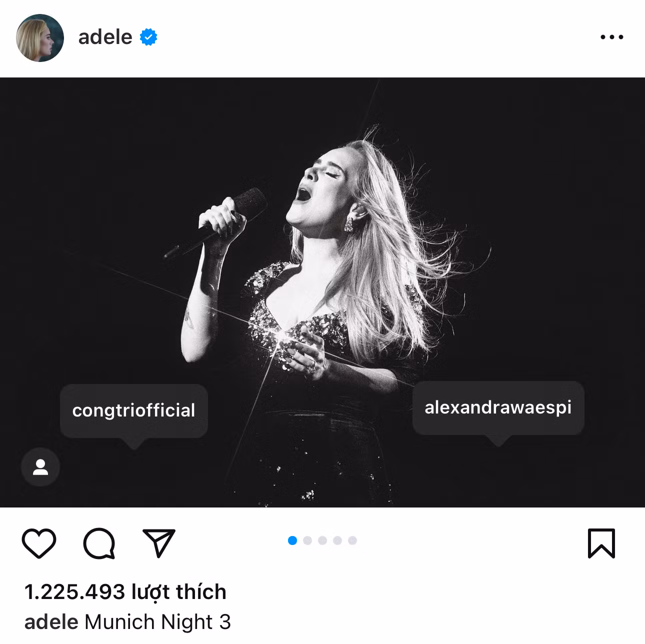
Task: Click the Munich Night 3 caption text
Action: click(158, 622)
